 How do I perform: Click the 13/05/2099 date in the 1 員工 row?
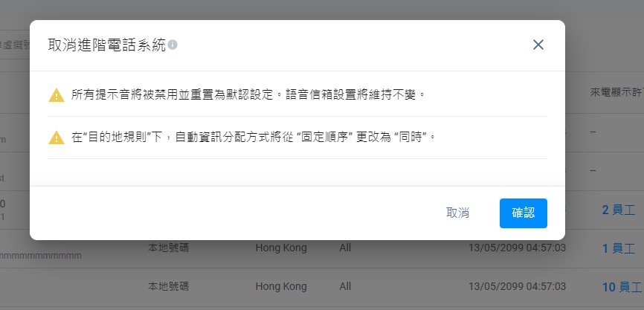tap(517, 248)
